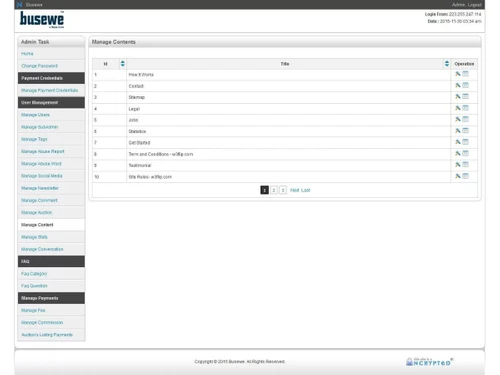Go to pagination page 2

click(x=274, y=190)
